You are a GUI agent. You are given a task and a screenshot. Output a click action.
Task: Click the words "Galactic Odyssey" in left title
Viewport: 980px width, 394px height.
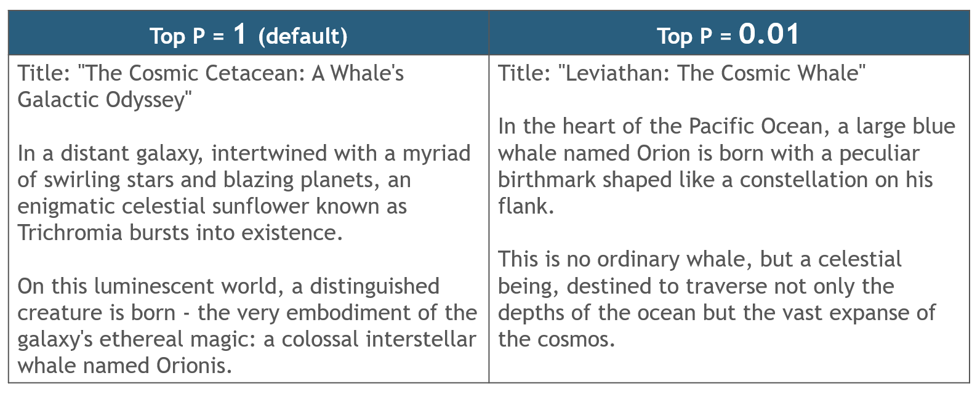(x=102, y=100)
